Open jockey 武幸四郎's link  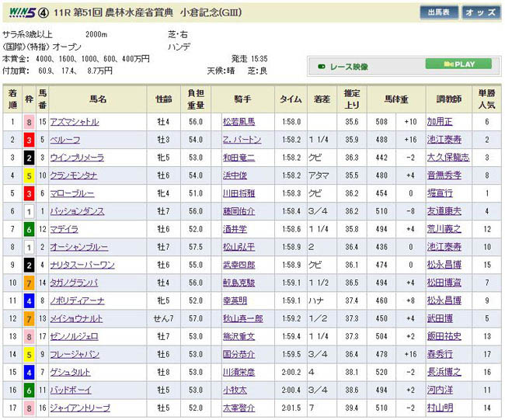tap(239, 265)
